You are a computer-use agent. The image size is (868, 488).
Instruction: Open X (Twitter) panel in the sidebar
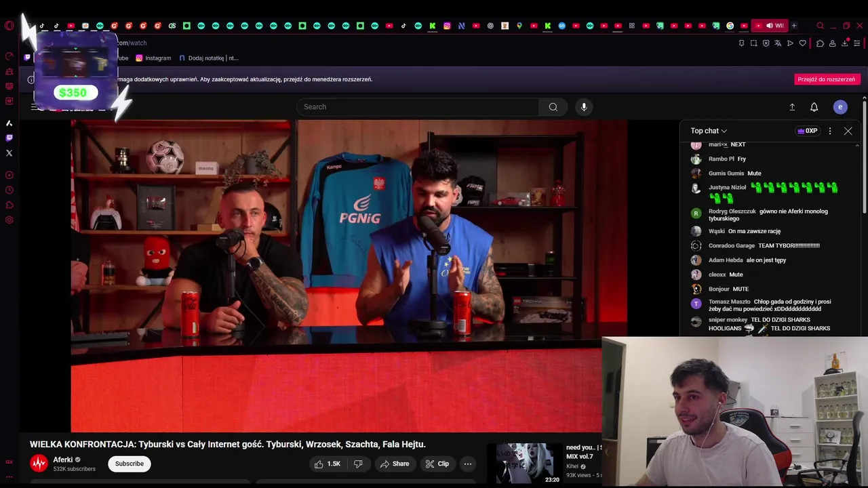(x=9, y=152)
